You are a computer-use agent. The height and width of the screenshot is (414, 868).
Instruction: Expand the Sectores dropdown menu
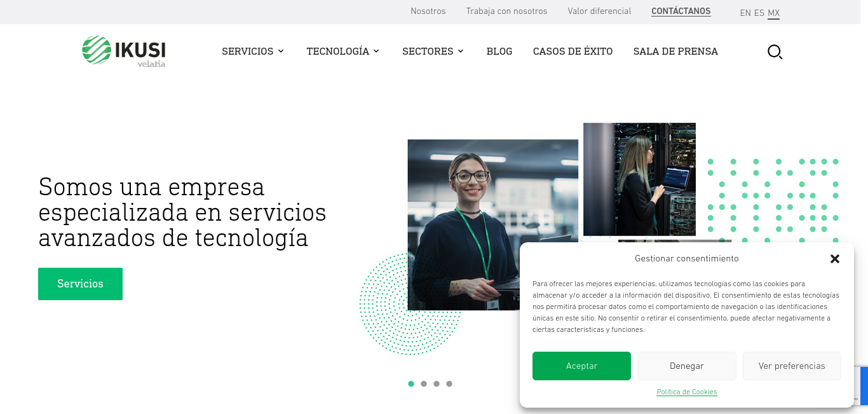tap(433, 52)
